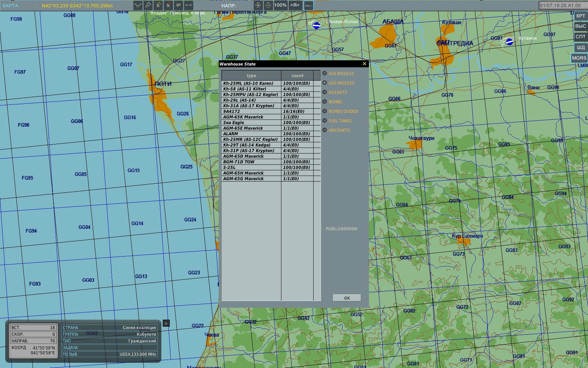Confirm Warehouse State with OK button

coord(347,298)
